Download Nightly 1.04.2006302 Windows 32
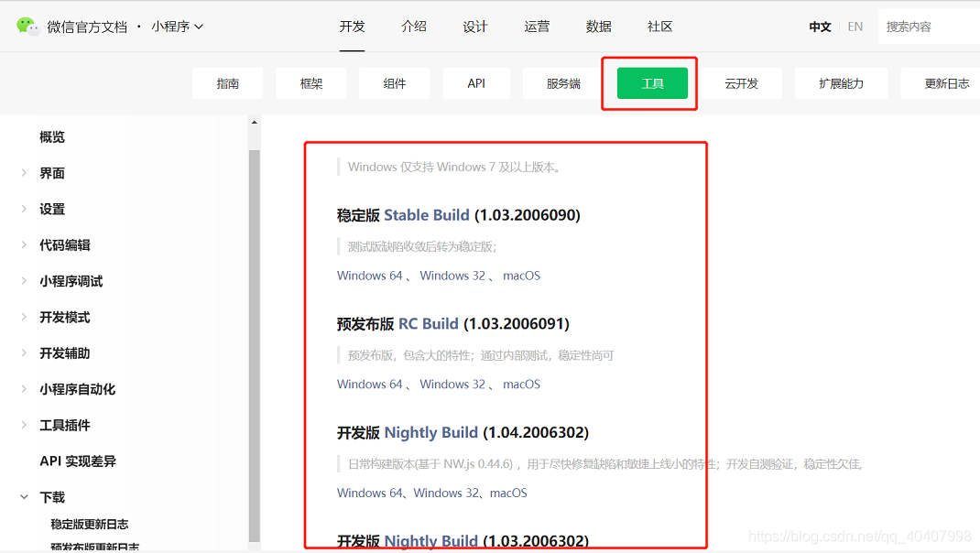The height and width of the screenshot is (553, 980). 446,493
